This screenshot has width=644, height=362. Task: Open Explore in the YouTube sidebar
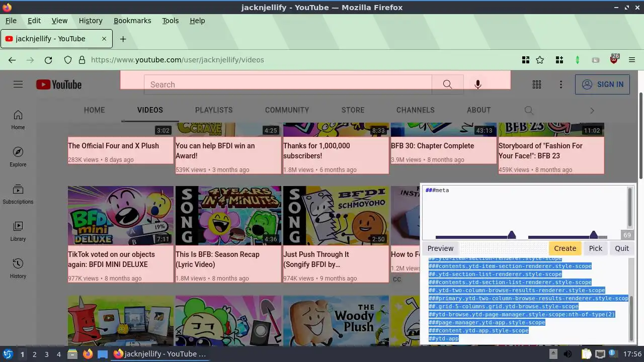(x=18, y=157)
